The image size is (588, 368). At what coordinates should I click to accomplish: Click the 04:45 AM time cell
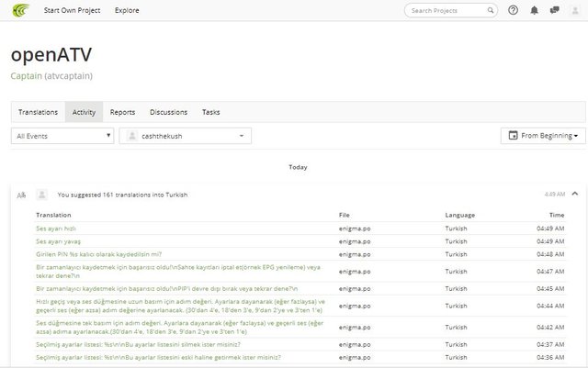click(550, 288)
